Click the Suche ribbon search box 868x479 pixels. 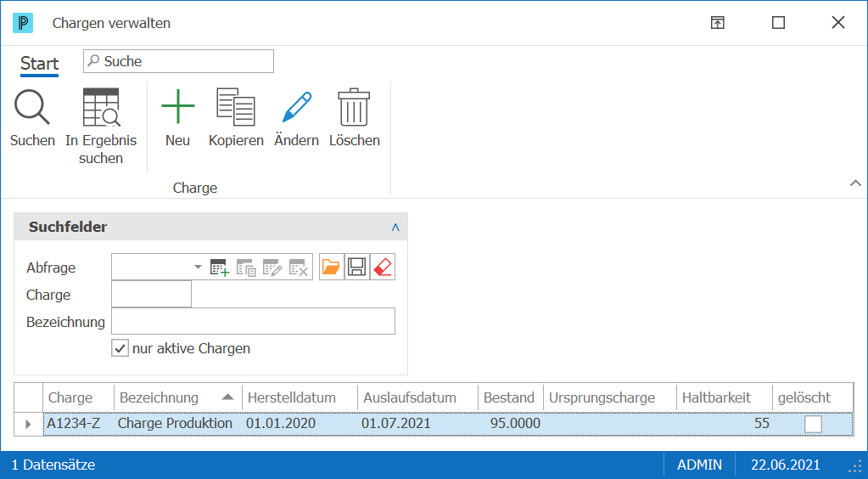[x=178, y=61]
